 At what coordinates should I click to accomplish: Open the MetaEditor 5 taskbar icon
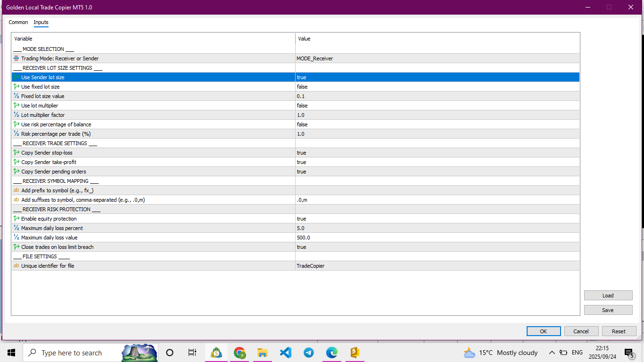(x=355, y=353)
